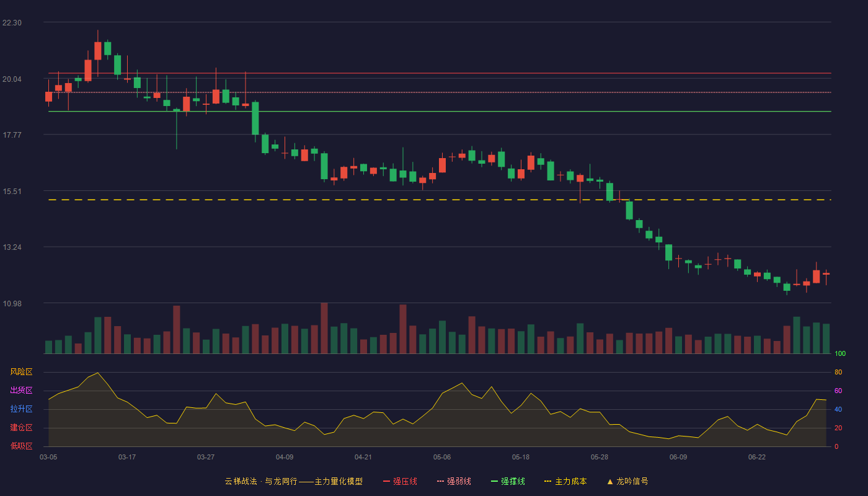
Task: Click the 10.98 price axis label
Action: pos(12,303)
